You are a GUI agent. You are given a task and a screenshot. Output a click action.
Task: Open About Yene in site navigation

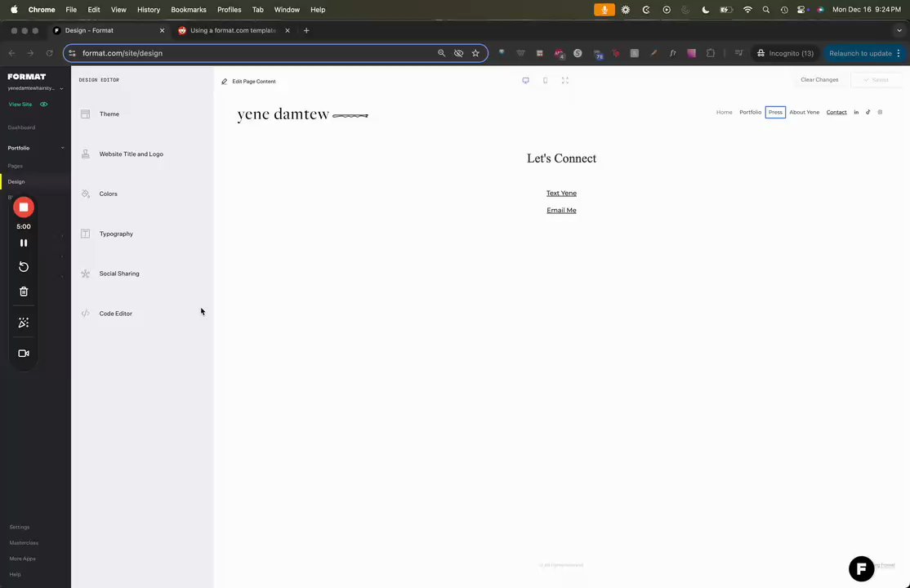pyautogui.click(x=805, y=113)
